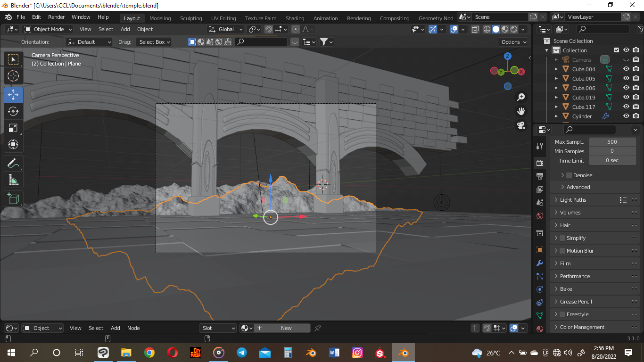This screenshot has height=362, width=644.
Task: Enable the Denoise checkbox
Action: coord(569,175)
